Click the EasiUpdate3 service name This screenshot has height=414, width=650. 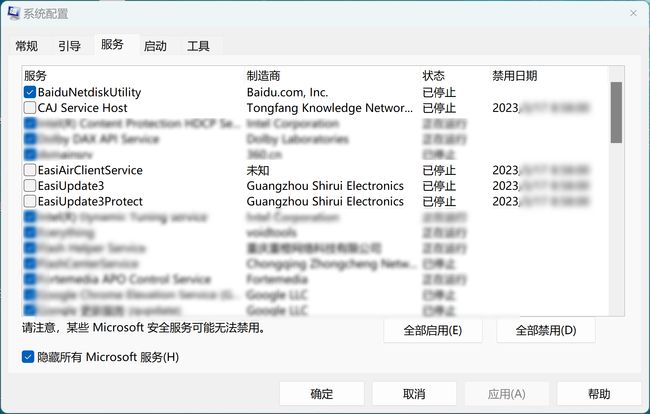tap(71, 186)
